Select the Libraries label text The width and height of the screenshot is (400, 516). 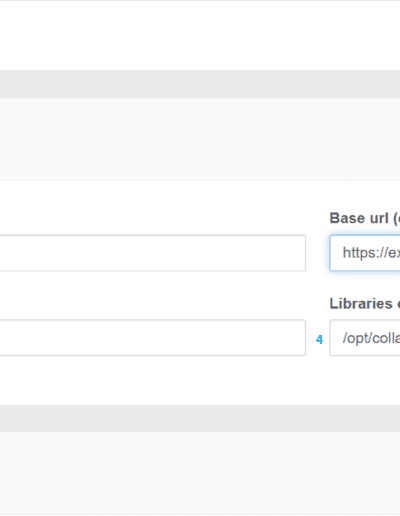361,303
